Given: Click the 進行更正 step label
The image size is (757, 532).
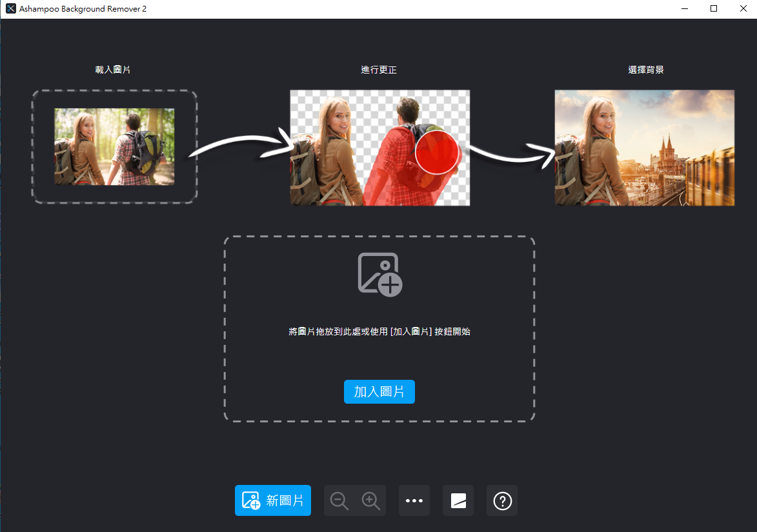Looking at the screenshot, I should (379, 70).
